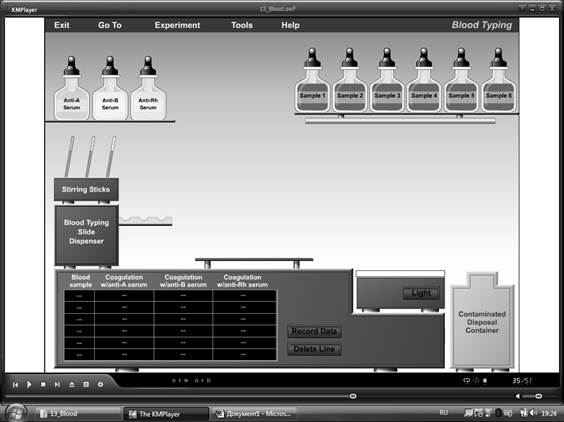Open the Go To menu

pos(110,25)
